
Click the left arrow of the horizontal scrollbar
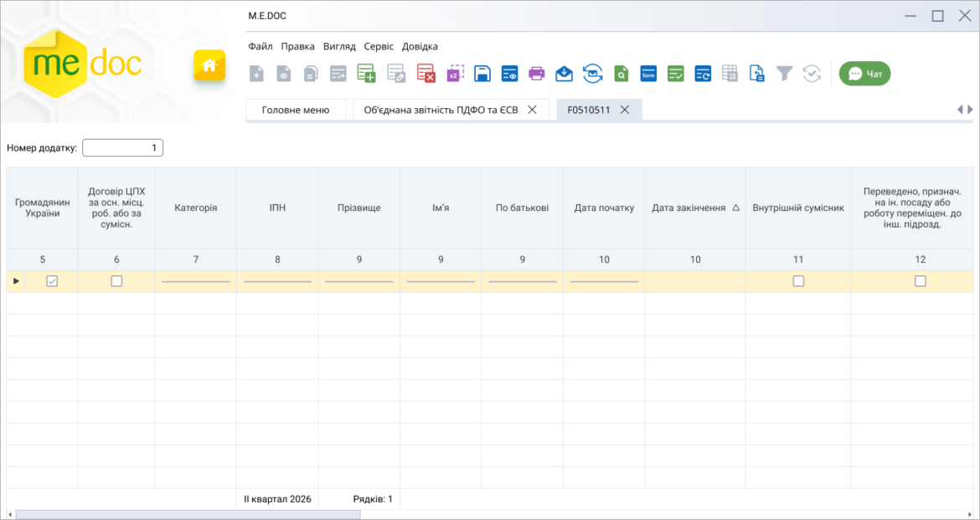[9, 514]
